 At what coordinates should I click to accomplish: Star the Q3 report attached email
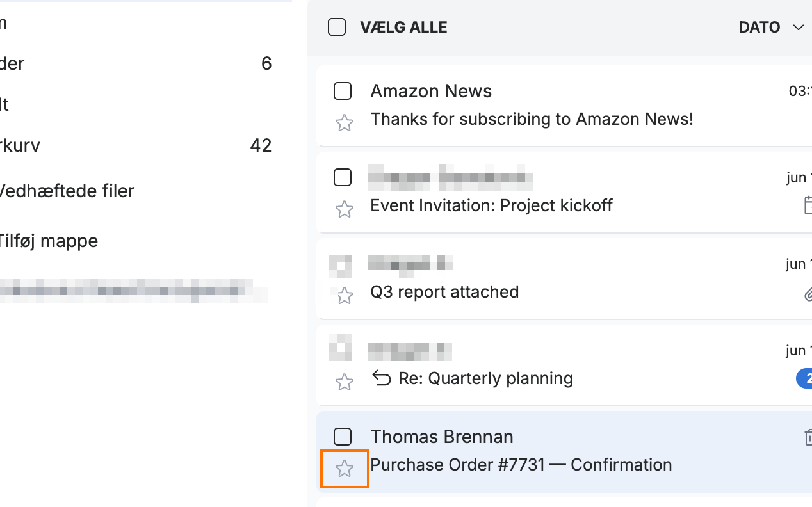click(x=345, y=295)
